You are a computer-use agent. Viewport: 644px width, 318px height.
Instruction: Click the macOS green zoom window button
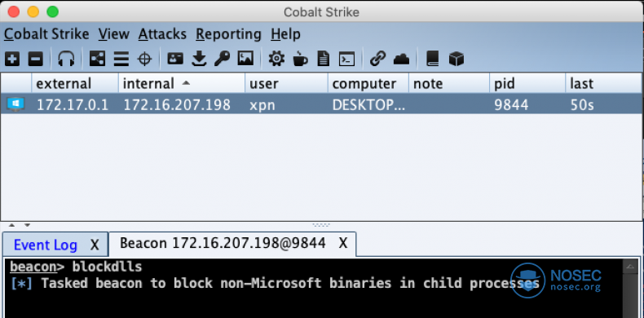click(52, 11)
